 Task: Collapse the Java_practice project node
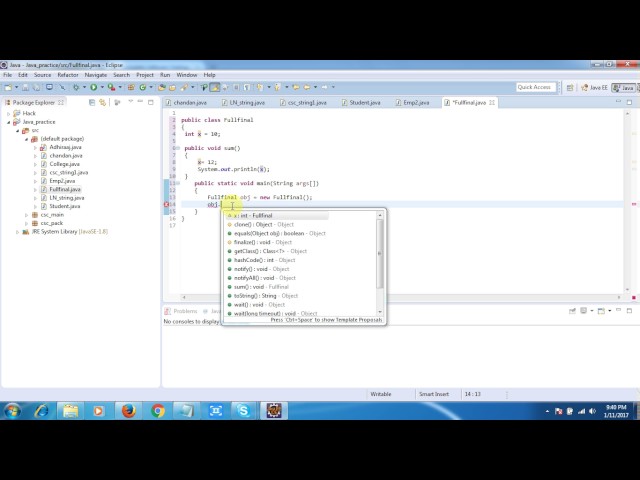click(9, 122)
